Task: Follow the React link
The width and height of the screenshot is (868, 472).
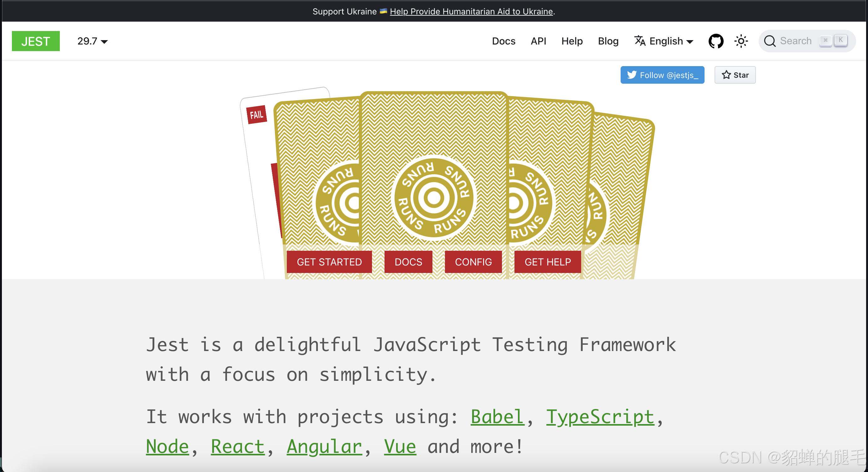Action: point(238,446)
